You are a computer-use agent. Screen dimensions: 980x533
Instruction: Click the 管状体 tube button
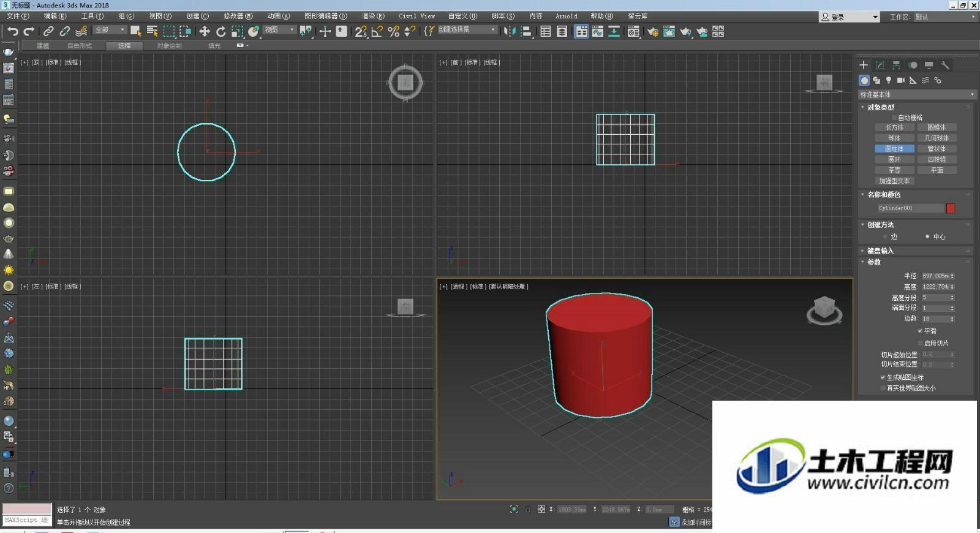[937, 149]
